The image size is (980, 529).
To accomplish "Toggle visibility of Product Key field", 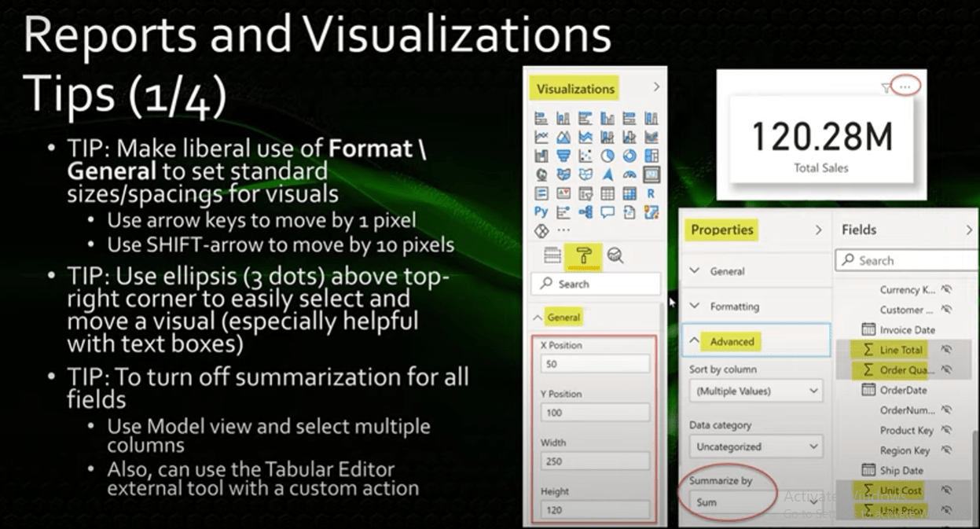I will 946,430.
